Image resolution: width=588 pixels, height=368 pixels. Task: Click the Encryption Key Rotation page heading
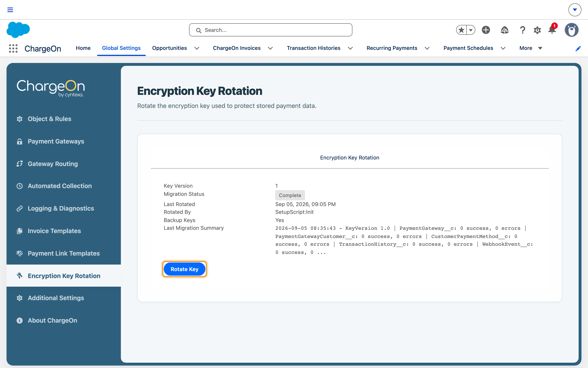coord(200,91)
